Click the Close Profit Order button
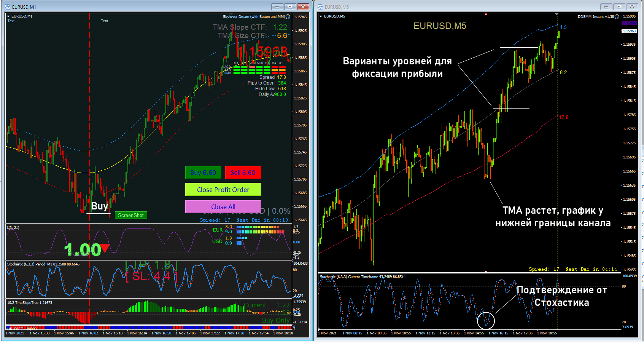Screen dimensions: 644x342 tap(223, 190)
